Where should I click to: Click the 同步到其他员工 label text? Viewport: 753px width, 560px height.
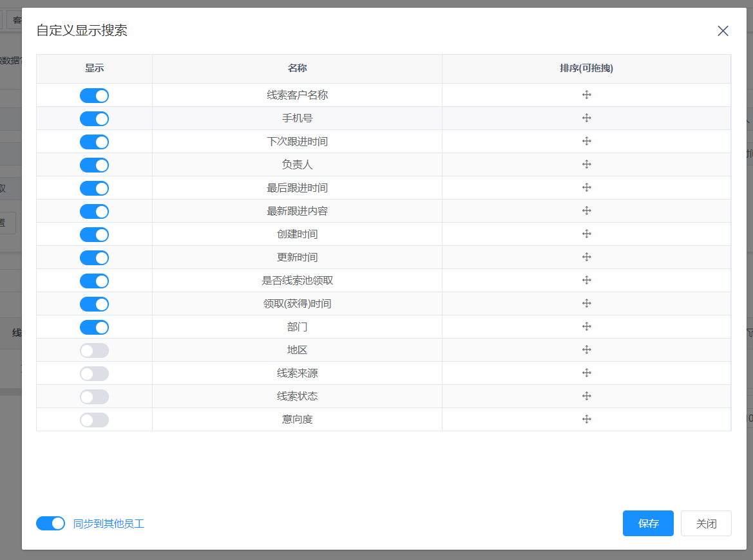coord(108,524)
